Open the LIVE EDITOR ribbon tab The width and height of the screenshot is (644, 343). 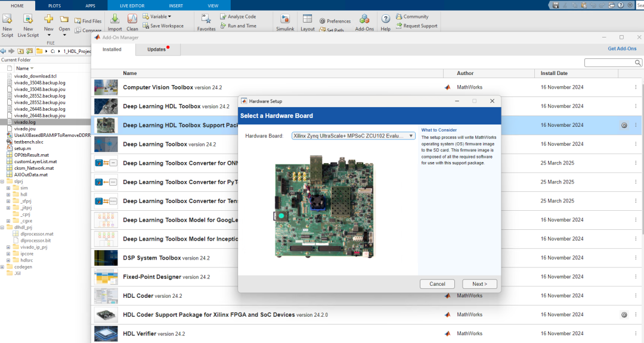point(131,5)
